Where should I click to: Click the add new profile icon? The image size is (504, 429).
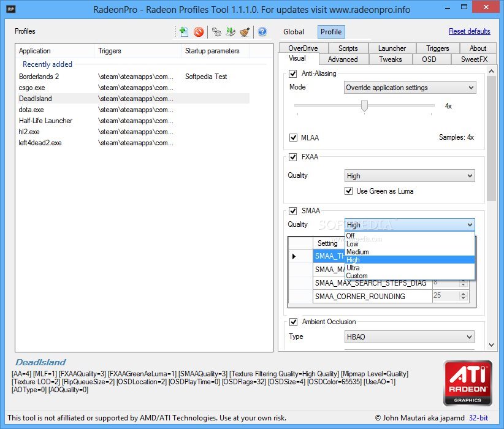(x=184, y=31)
